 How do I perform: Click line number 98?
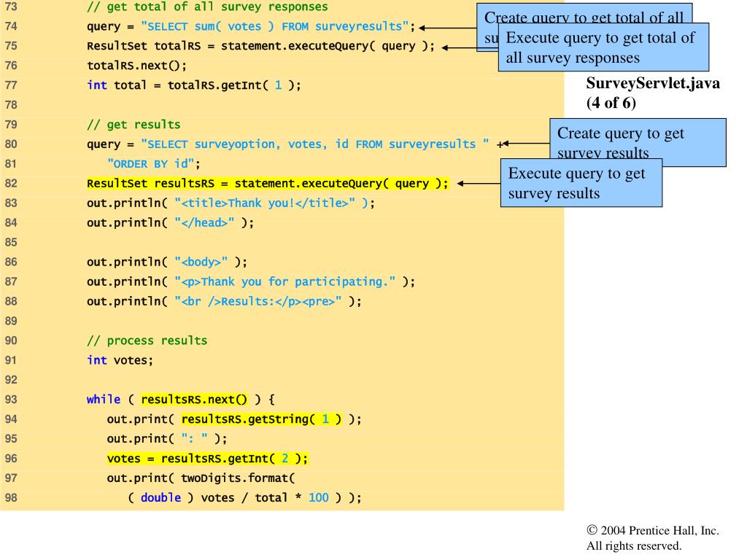click(x=11, y=497)
